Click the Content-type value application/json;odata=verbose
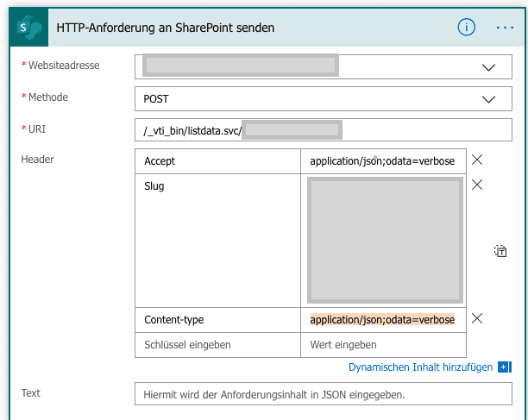This screenshot has height=420, width=528. tap(382, 320)
